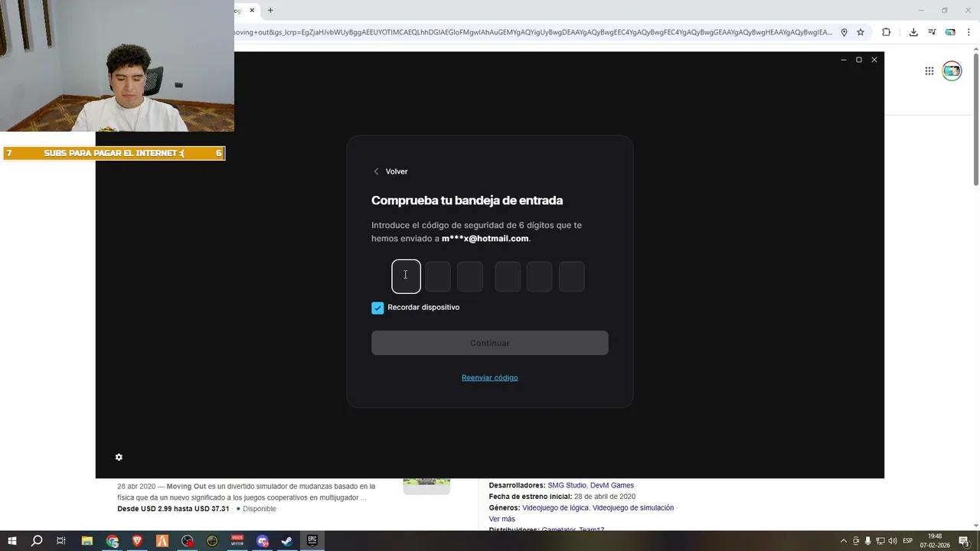Open the network tray icon
980x551 pixels.
point(880,541)
